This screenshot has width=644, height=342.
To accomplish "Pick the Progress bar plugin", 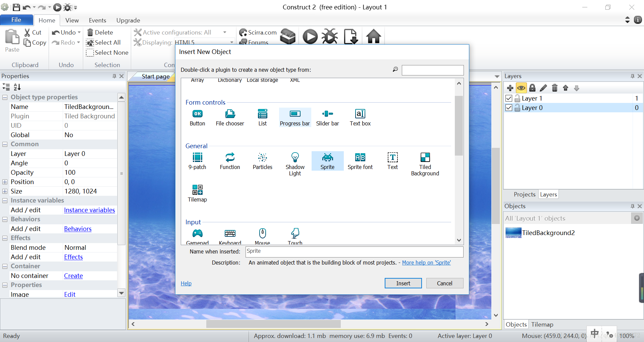I will tap(295, 117).
